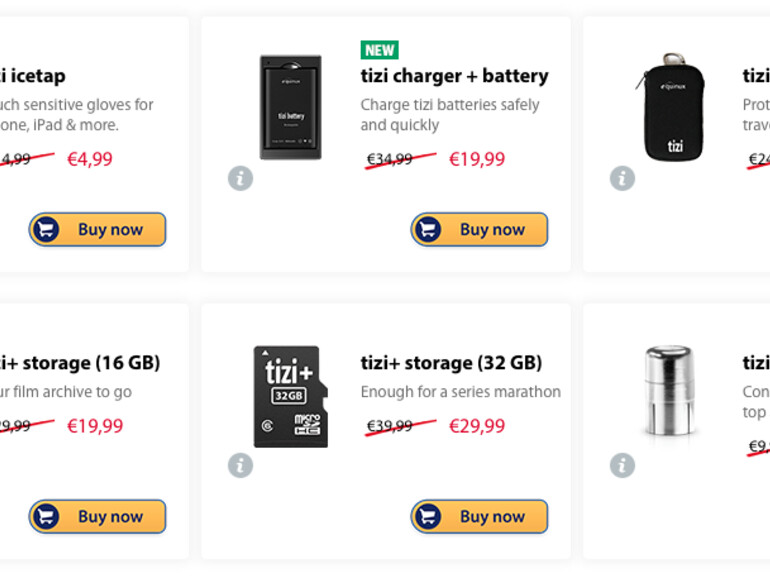Viewport: 770px width, 578px height.
Task: Click info icon beside the silver metal cylinder
Action: click(622, 465)
